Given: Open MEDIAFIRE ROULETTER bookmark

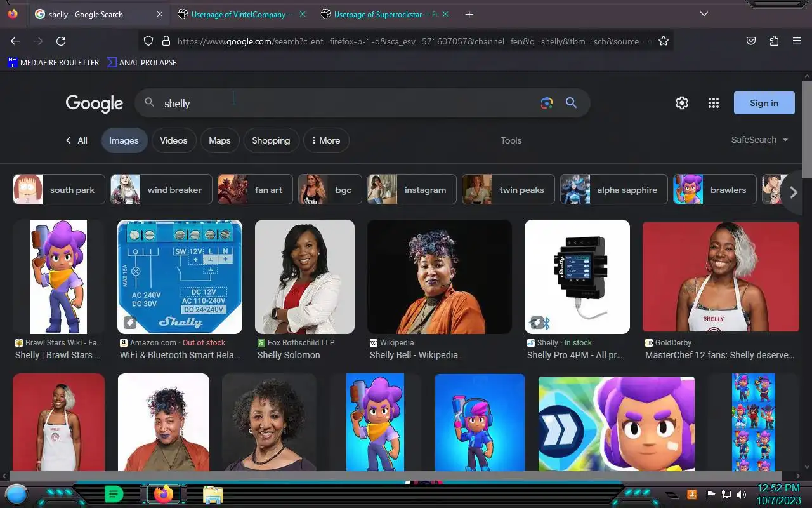Looking at the screenshot, I should (53, 62).
